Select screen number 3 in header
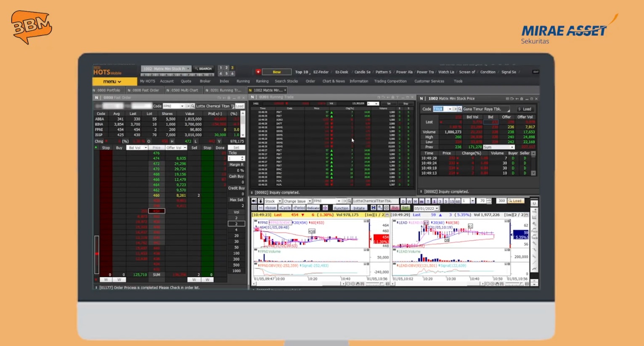644x346 pixels. [x=232, y=68]
